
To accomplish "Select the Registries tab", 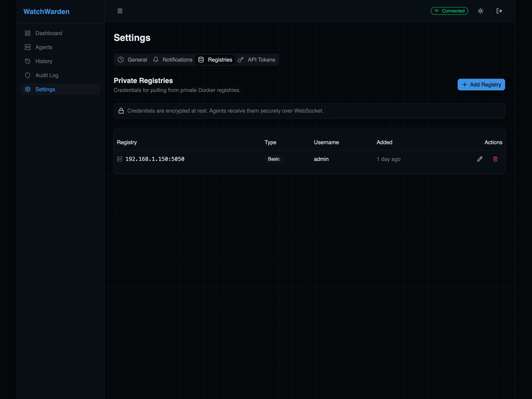I will pos(215,59).
